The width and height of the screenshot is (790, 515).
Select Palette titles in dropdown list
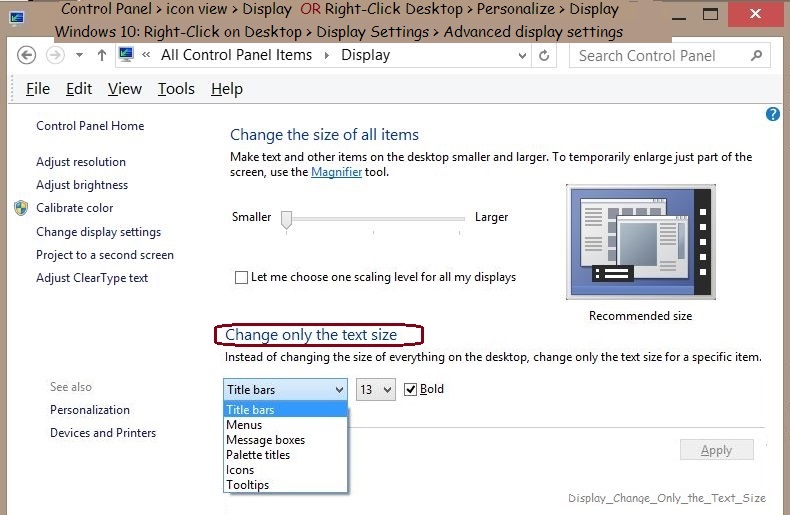click(285, 455)
